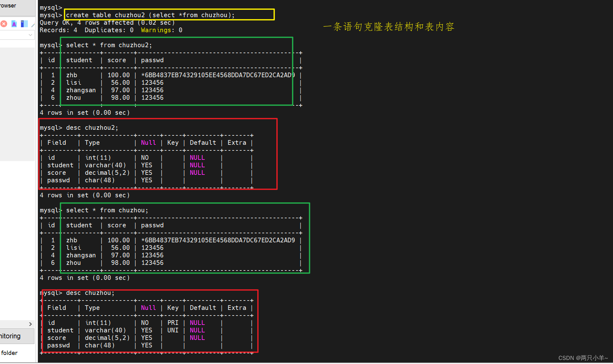The height and width of the screenshot is (364, 613).
Task: Click 'select * from chuzhou2;' command
Action: tap(109, 45)
